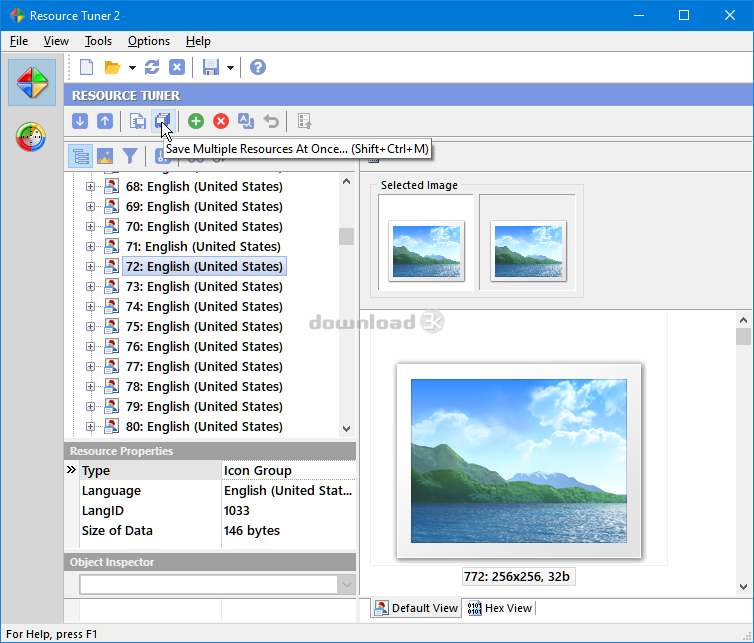Toggle the filter funnel button
This screenshot has height=643, width=754.
click(130, 156)
